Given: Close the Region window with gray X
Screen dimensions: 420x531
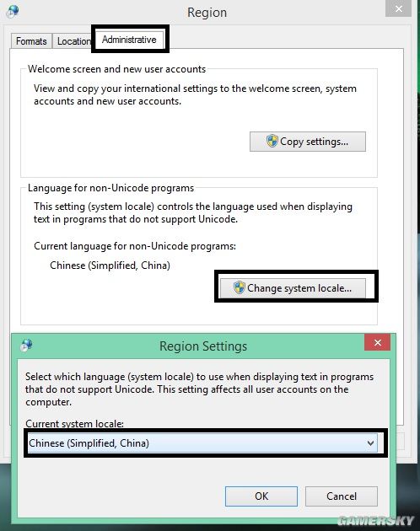Looking at the screenshot, I should pos(399,8).
